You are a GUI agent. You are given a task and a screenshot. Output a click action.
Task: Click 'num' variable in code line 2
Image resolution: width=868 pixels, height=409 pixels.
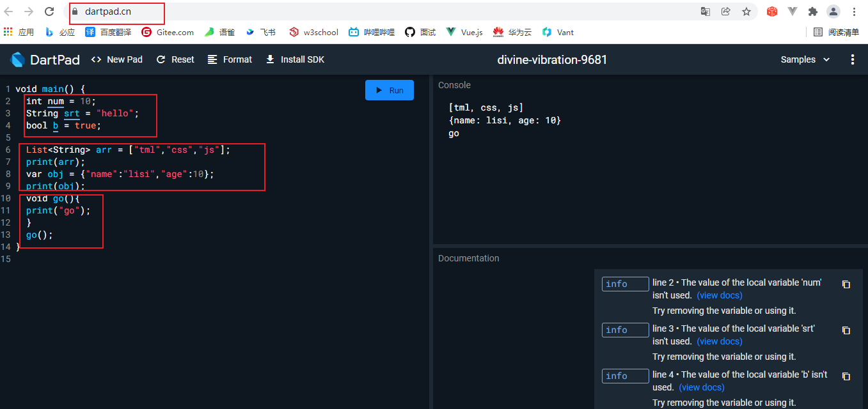56,101
